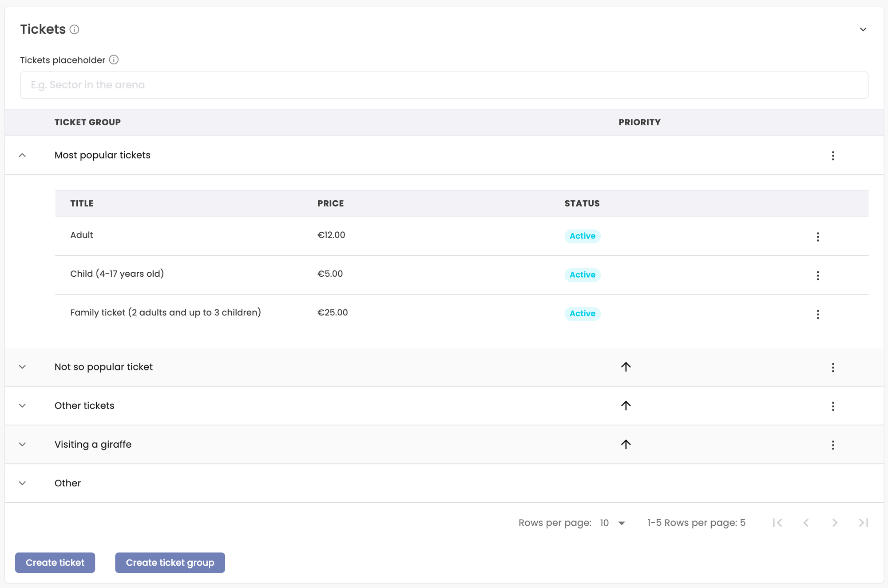Move Not so popular ticket up in priority
Viewport: 888px width, 588px height.
click(x=626, y=367)
